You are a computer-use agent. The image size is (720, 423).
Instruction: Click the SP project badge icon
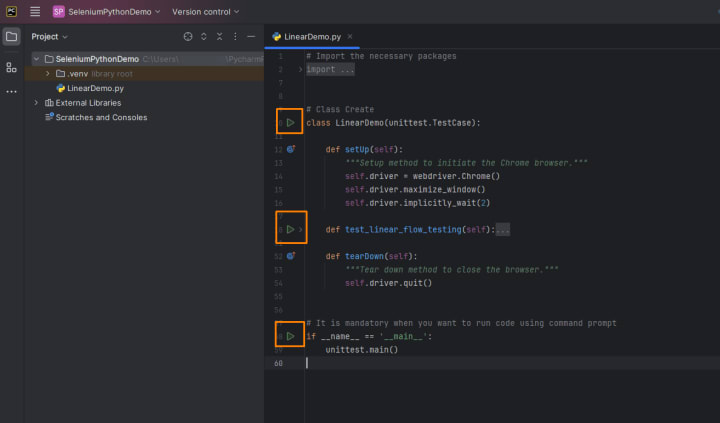pyautogui.click(x=58, y=12)
